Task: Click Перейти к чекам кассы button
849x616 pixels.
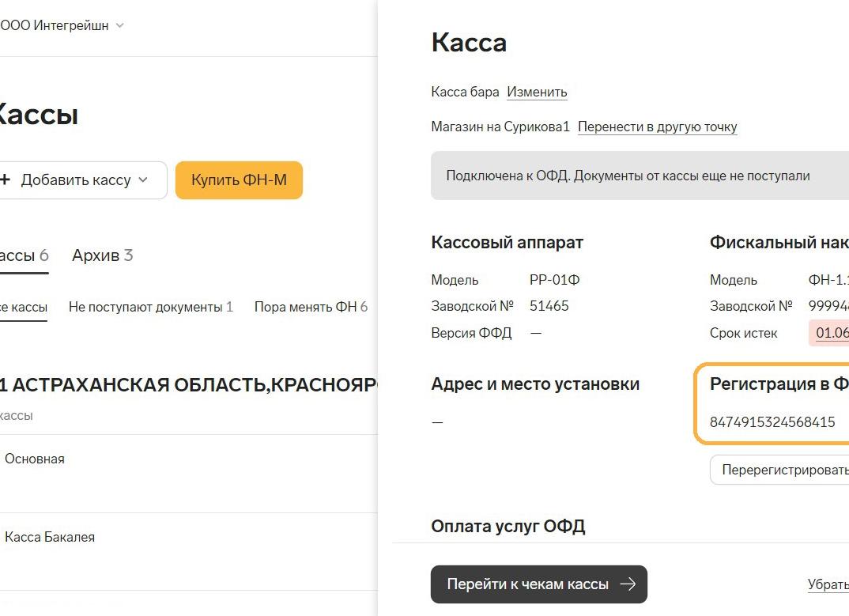Action: [x=539, y=584]
